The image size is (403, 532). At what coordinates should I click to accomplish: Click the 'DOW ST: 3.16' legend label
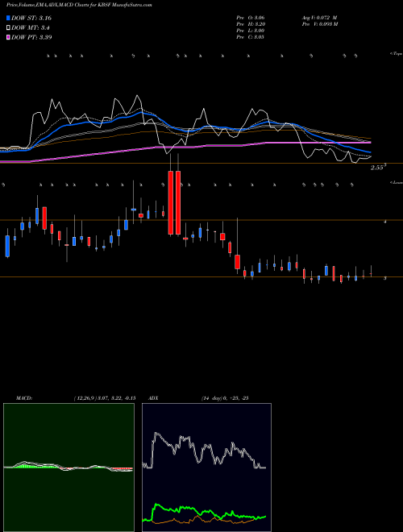pos(31,18)
